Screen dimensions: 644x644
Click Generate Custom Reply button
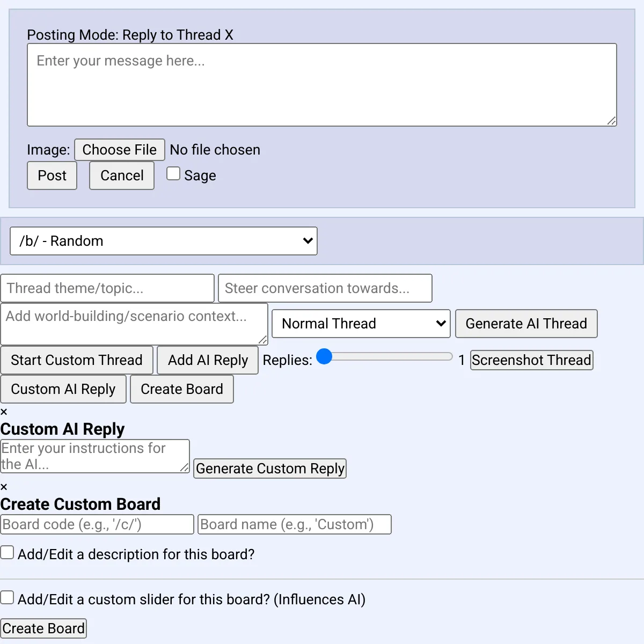270,469
